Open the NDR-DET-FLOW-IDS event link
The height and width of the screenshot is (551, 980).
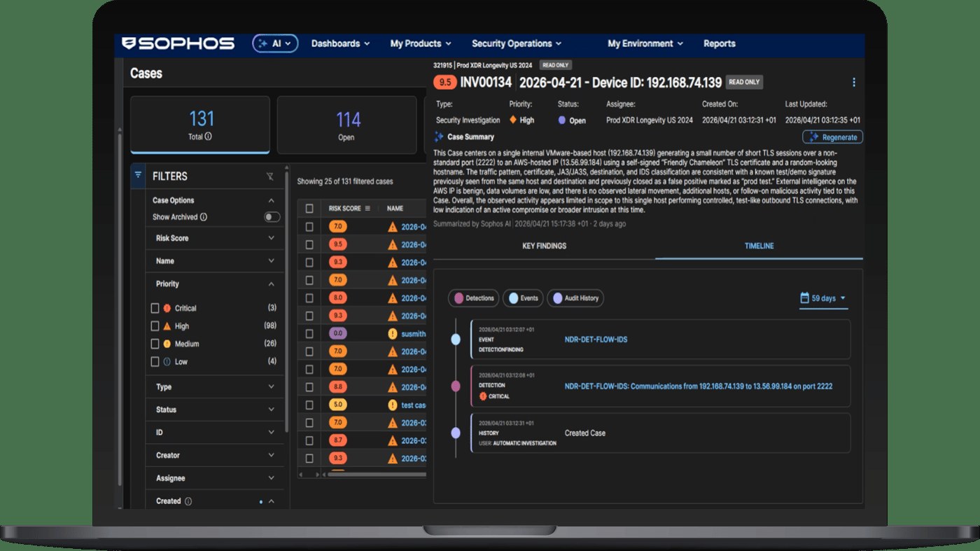click(x=596, y=340)
